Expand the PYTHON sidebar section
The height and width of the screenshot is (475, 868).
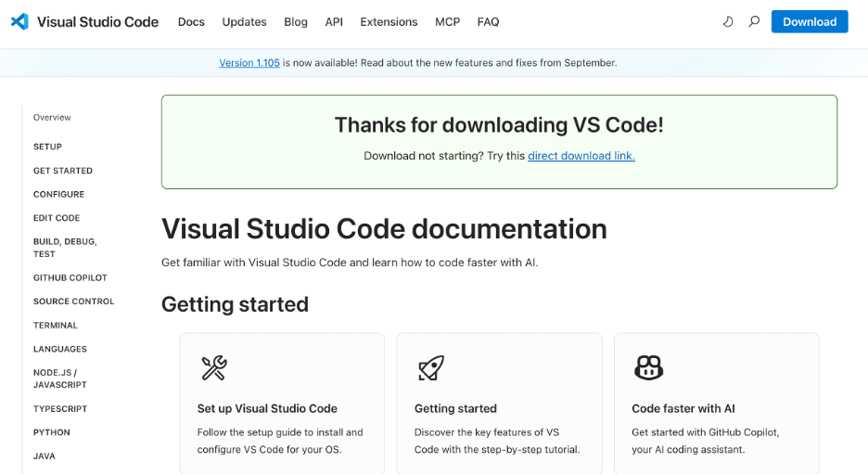tap(52, 432)
